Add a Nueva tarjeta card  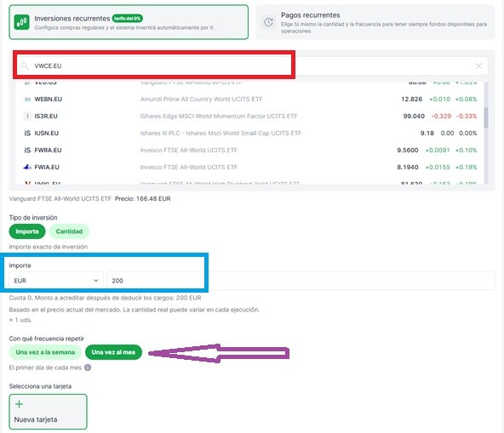point(48,412)
